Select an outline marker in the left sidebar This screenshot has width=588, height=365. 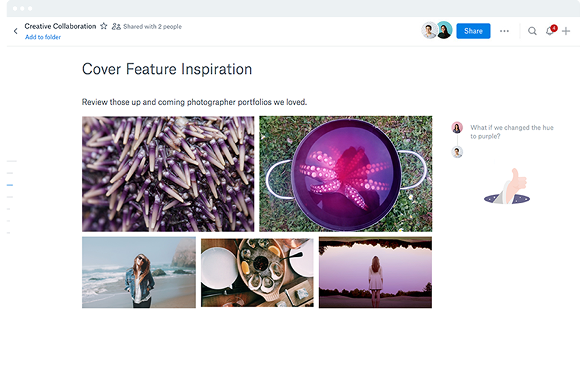(10, 185)
